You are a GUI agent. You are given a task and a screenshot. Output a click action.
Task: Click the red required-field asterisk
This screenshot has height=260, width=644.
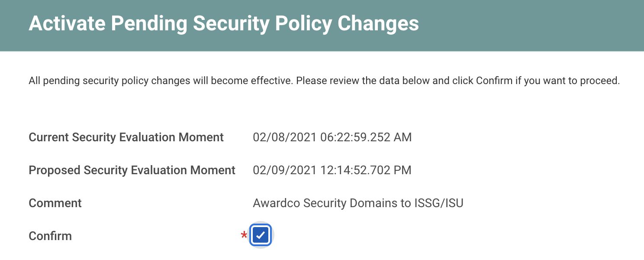(x=244, y=236)
